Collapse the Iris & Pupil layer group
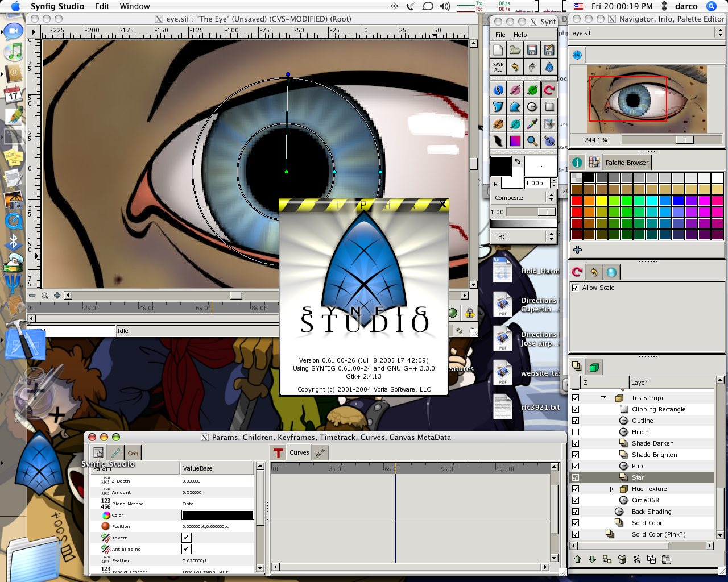The height and width of the screenshot is (582, 728). [x=603, y=398]
